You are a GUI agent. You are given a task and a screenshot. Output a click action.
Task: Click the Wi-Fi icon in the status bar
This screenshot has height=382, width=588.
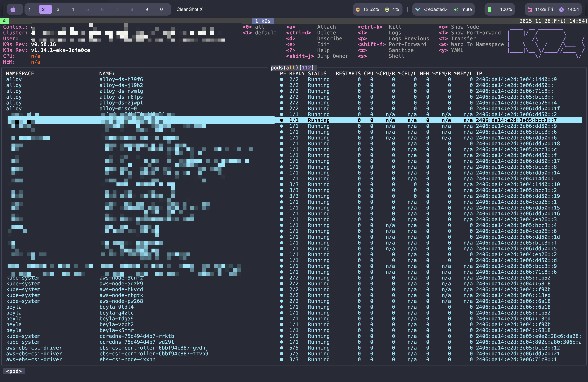click(x=417, y=9)
